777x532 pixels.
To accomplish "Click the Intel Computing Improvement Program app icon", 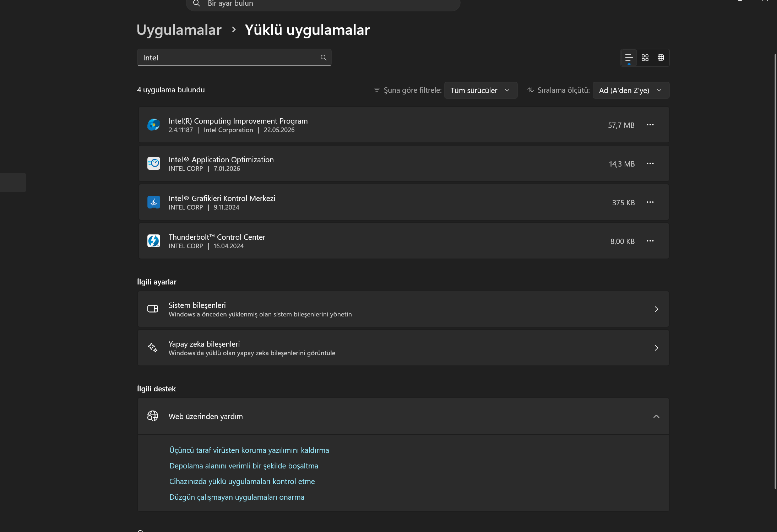I will (153, 125).
